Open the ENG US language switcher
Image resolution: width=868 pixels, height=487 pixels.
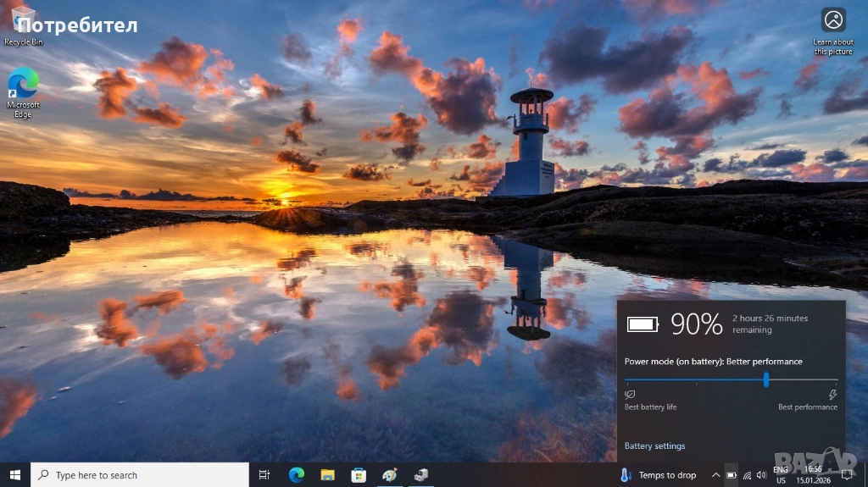[x=781, y=474]
